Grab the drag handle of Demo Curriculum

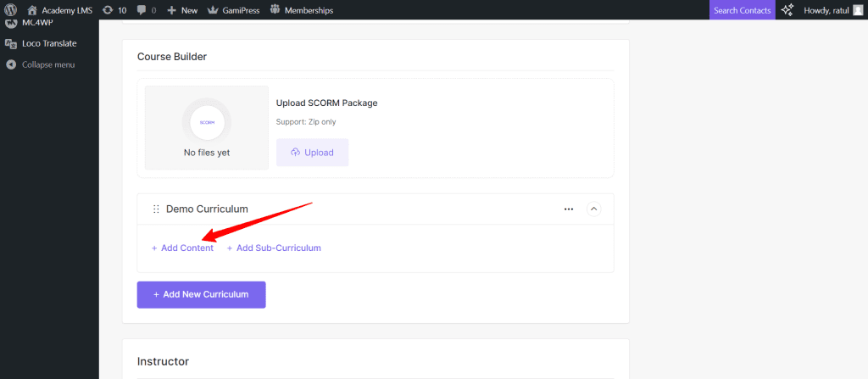click(x=156, y=209)
